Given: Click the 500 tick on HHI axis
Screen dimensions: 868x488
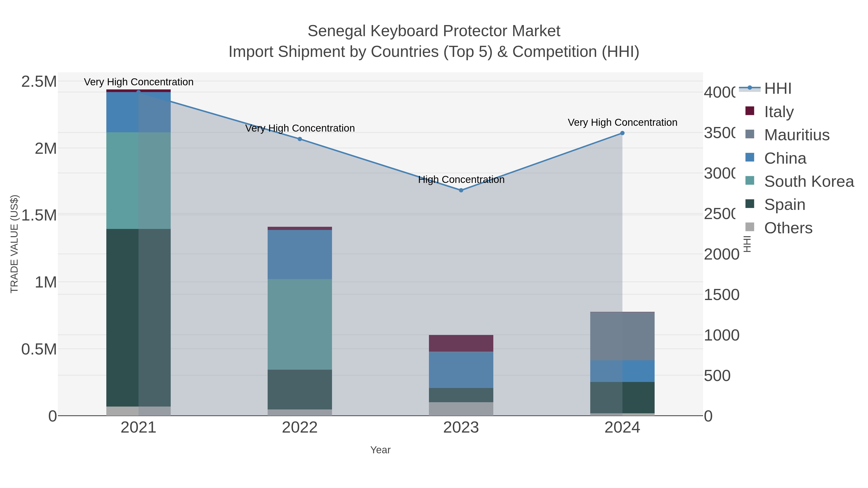Looking at the screenshot, I should 717,375.
